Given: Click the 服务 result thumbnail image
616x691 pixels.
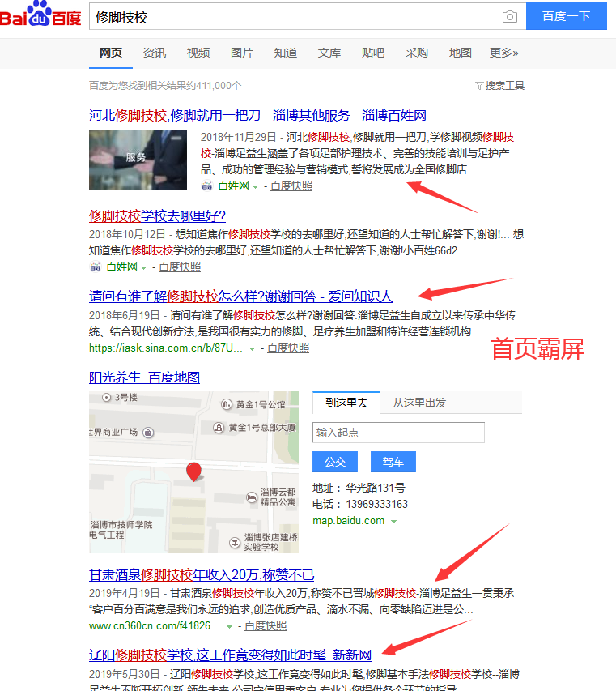Looking at the screenshot, I should coord(138,160).
